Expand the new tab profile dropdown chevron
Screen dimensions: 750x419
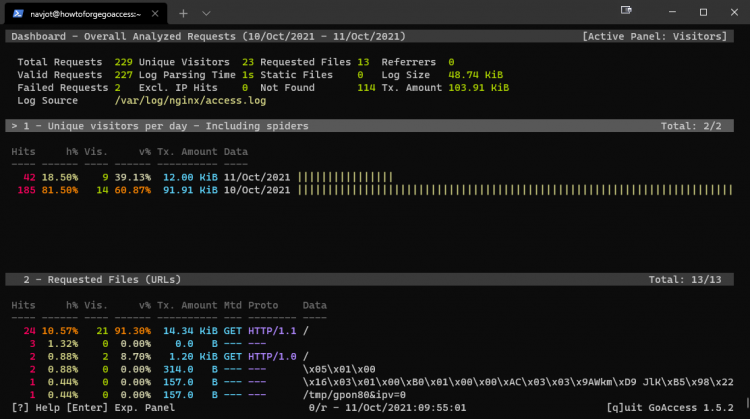click(206, 13)
